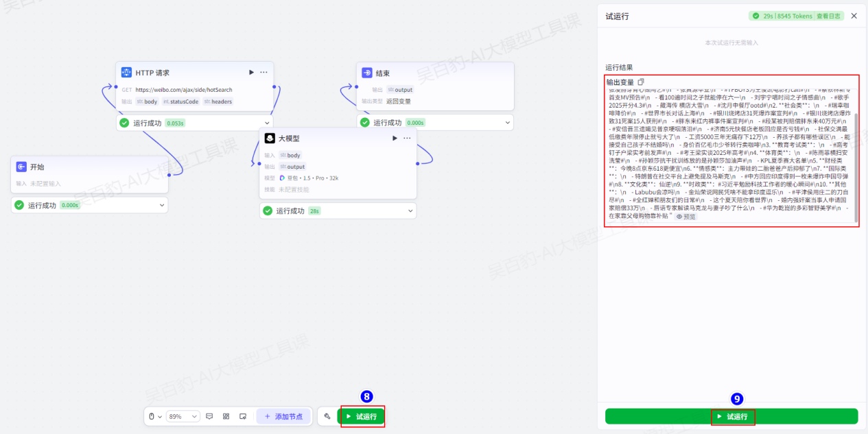Click the 大模型 node icon
Image resolution: width=868 pixels, height=434 pixels.
click(270, 138)
